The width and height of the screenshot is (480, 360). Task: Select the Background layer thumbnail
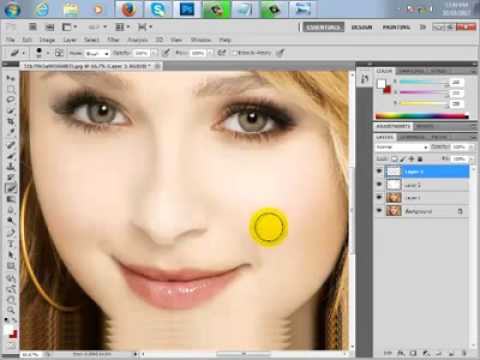tap(394, 211)
